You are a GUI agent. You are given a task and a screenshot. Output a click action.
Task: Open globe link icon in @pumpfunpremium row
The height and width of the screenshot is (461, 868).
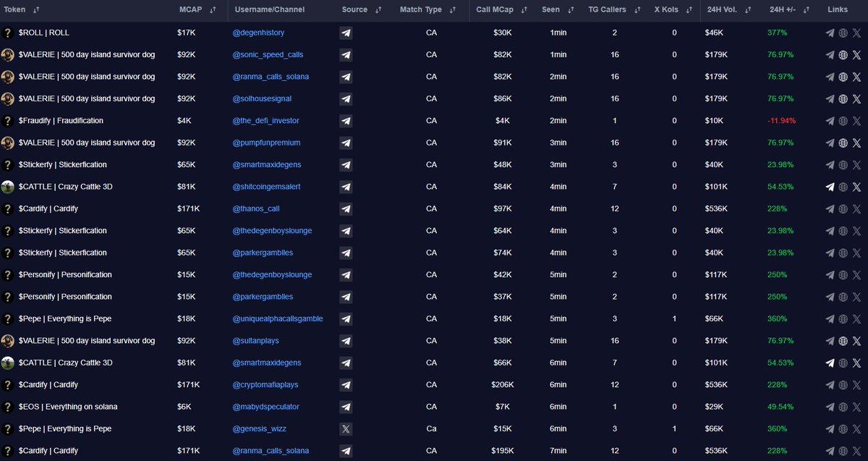coord(843,143)
